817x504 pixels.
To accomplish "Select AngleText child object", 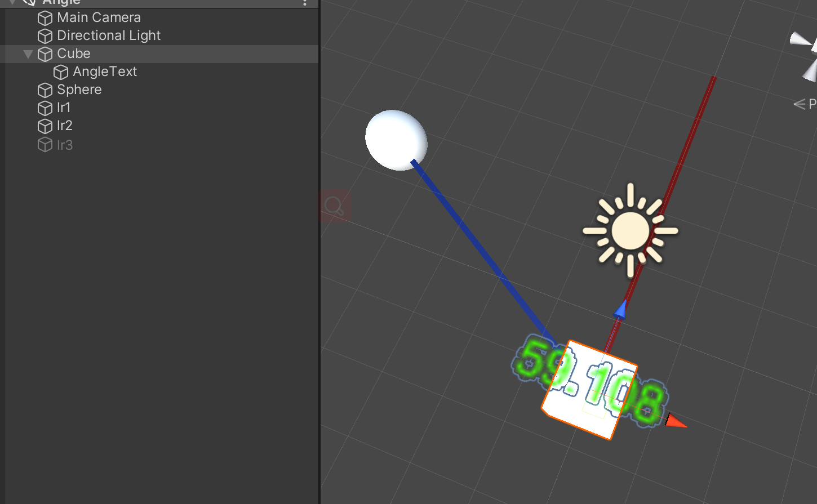I will (x=105, y=72).
